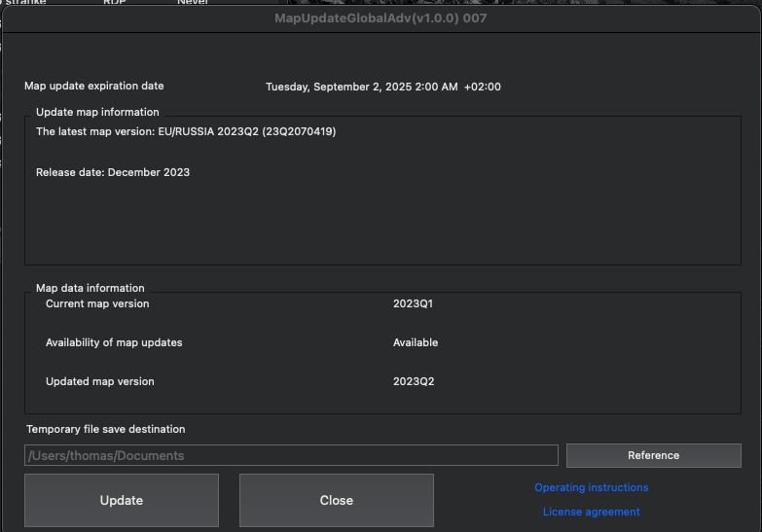Click the 'Available' status value
This screenshot has height=532, width=762.
point(416,342)
